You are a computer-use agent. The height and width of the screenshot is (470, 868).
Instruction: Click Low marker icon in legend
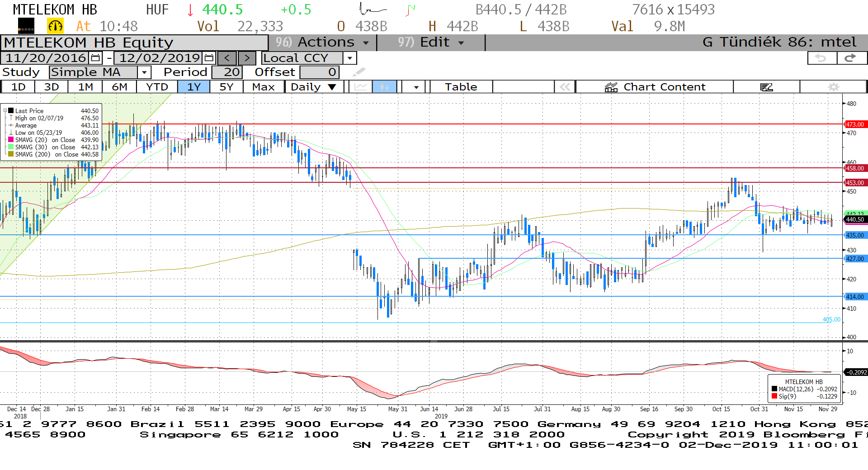tap(11, 133)
